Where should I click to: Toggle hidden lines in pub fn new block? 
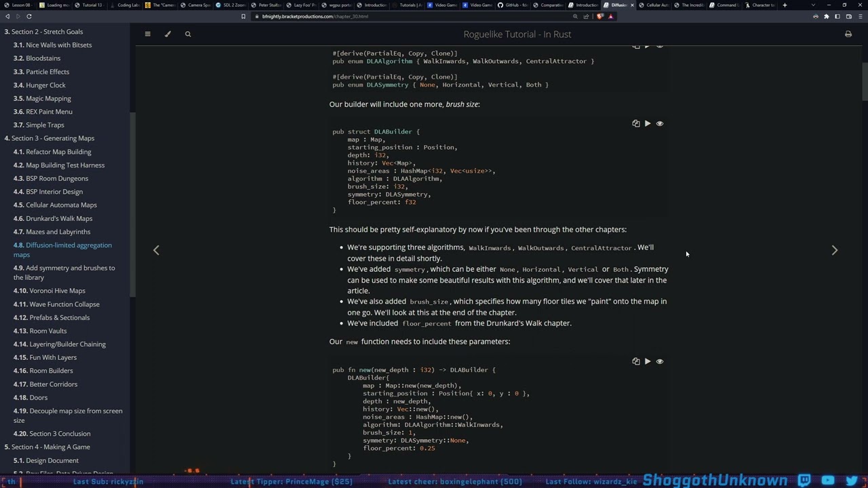pos(659,361)
